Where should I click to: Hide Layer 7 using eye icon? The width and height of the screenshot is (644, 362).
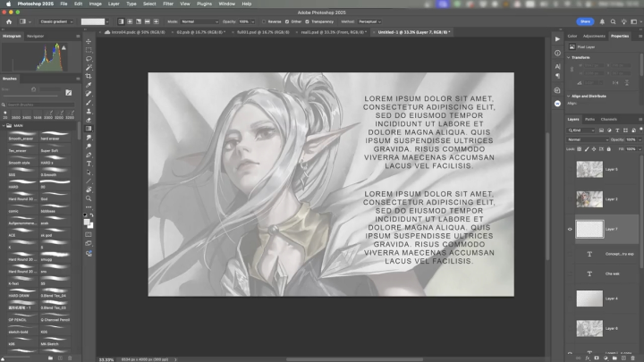click(x=571, y=229)
